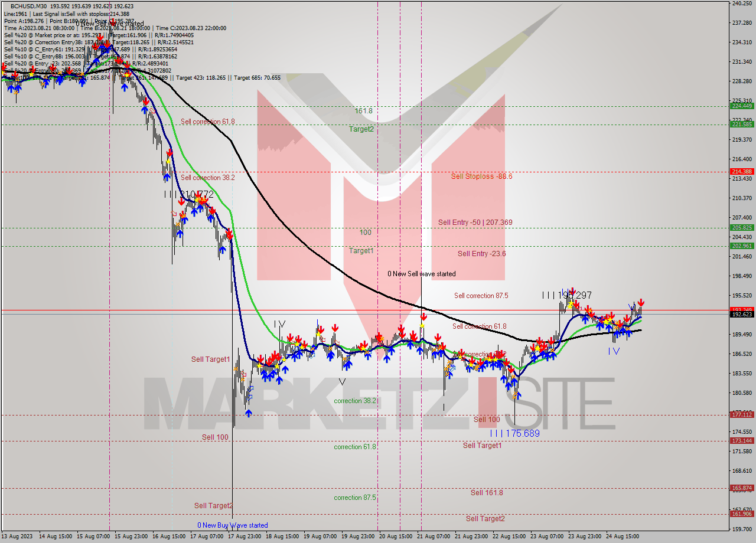Viewport: 756px width, 543px height.
Task: Click the 173.144 price axis tag
Action: pyautogui.click(x=741, y=441)
